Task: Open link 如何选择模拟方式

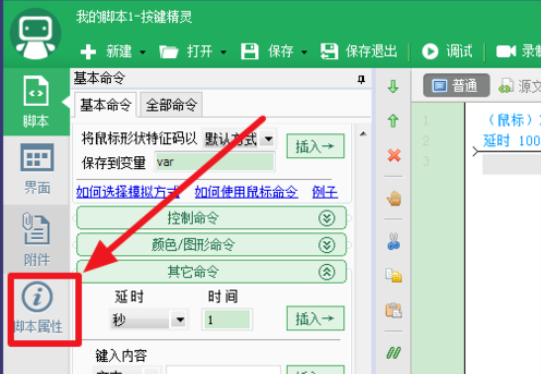Action: click(x=128, y=192)
